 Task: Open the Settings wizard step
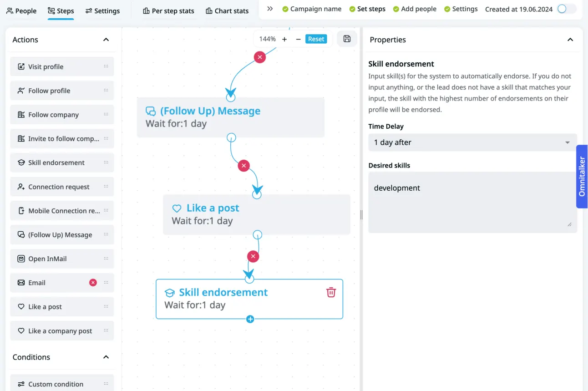click(461, 9)
